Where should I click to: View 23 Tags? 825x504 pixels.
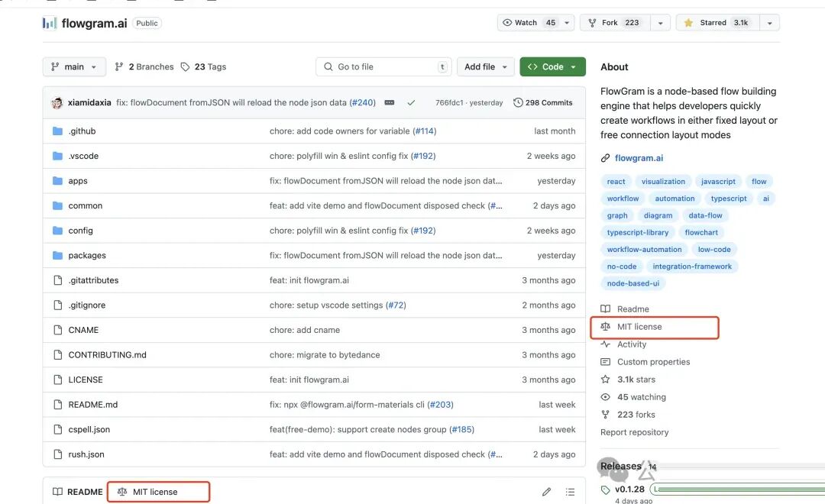pos(203,66)
